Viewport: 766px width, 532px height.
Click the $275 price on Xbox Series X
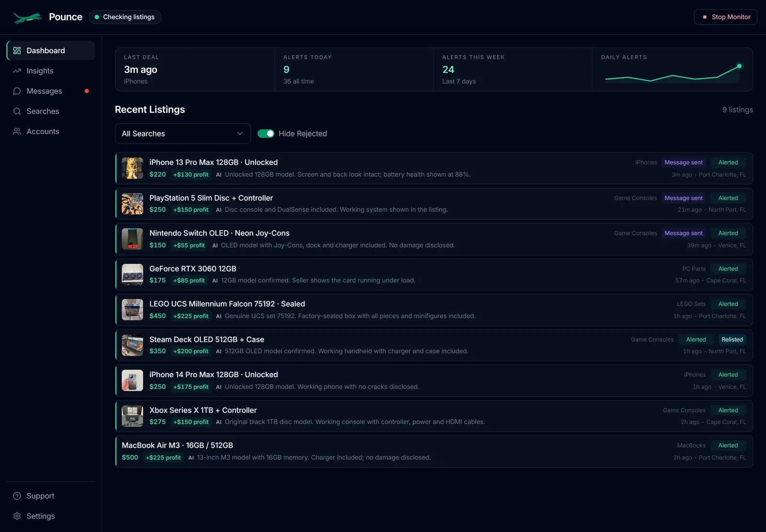point(158,422)
